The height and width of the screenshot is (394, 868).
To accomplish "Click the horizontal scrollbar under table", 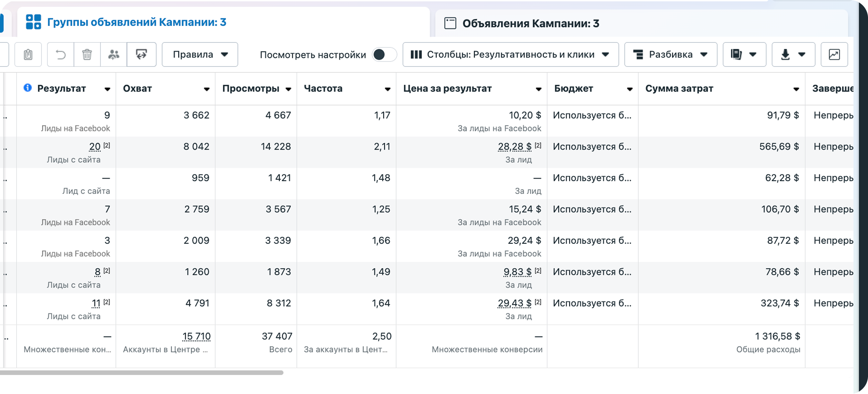I will point(141,373).
